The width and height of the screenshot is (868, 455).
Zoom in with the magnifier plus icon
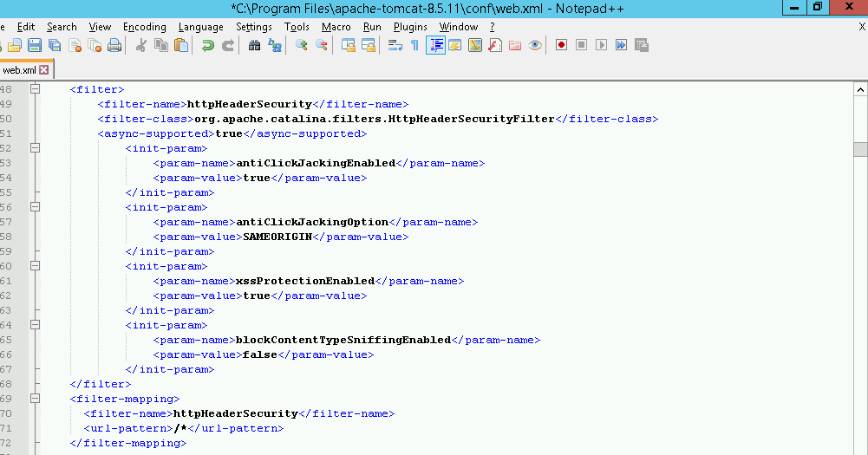(x=301, y=45)
